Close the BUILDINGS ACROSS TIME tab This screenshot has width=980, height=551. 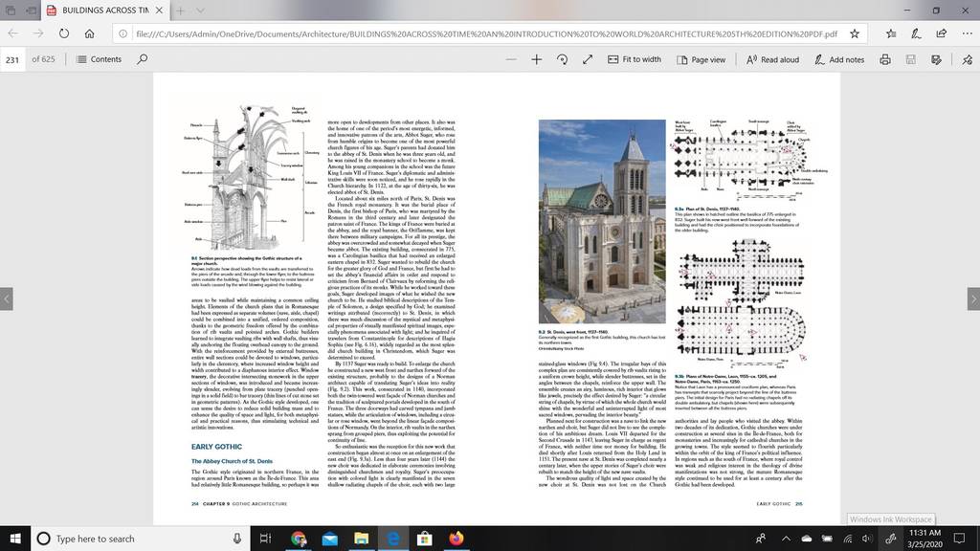(x=160, y=11)
